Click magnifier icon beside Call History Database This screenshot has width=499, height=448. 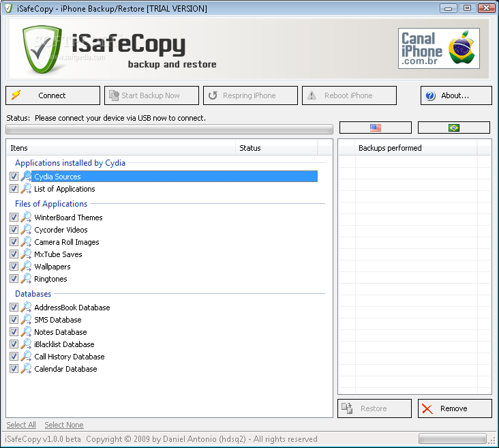[x=26, y=357]
